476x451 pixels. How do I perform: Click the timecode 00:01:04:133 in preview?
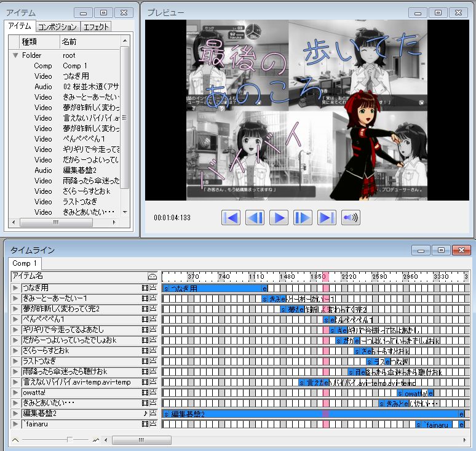point(172,218)
